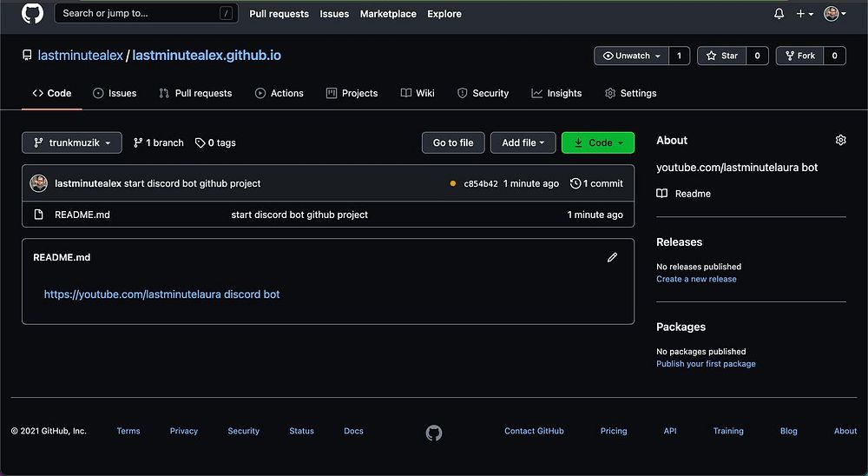Open lastminutealex author link in commit bar
This screenshot has height=476, width=868.
click(x=88, y=183)
